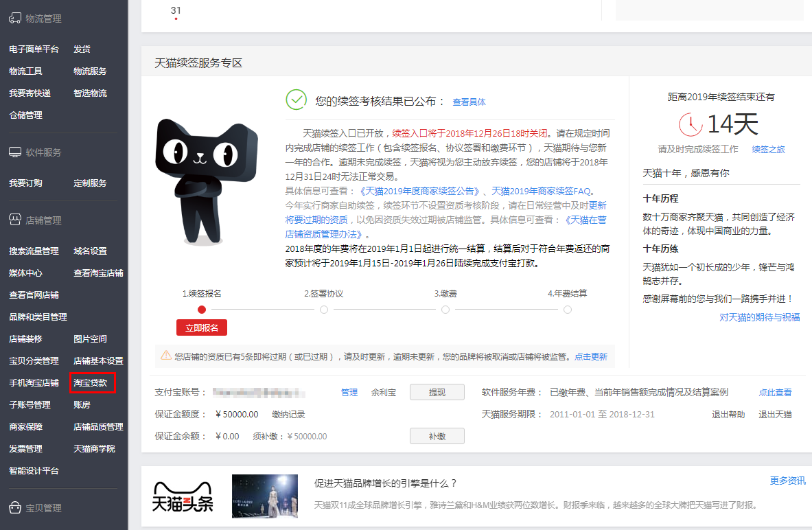This screenshot has height=530, width=812.
Task: Go to 媒体中心
Action: [x=25, y=273]
